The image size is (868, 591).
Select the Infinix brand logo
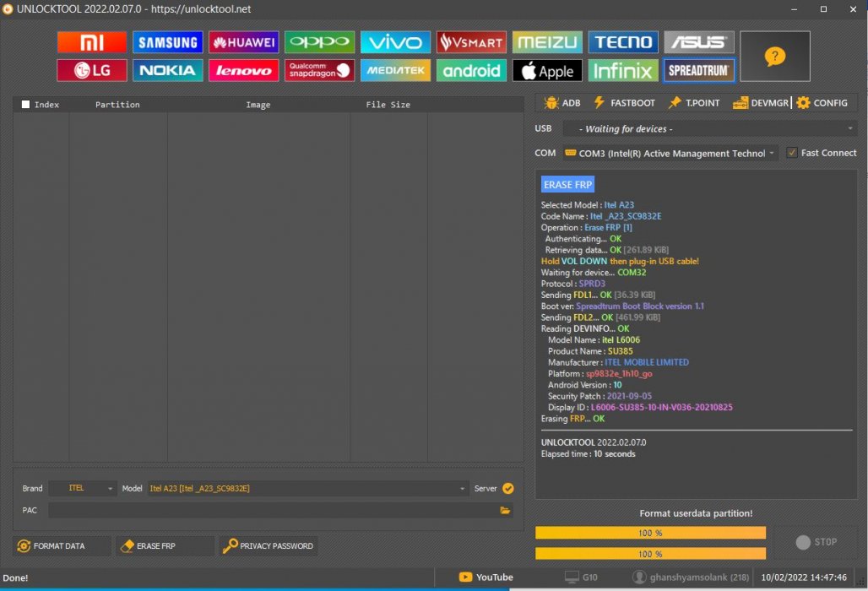[623, 70]
